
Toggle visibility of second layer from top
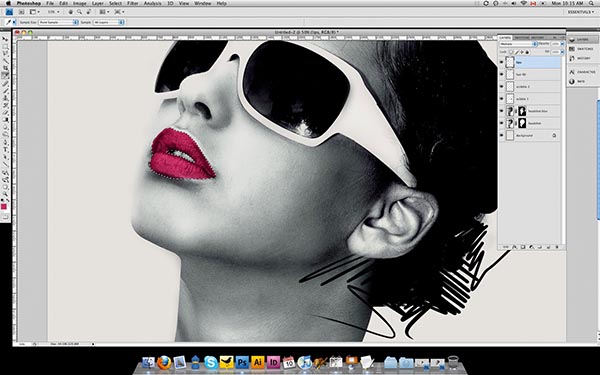[501, 74]
